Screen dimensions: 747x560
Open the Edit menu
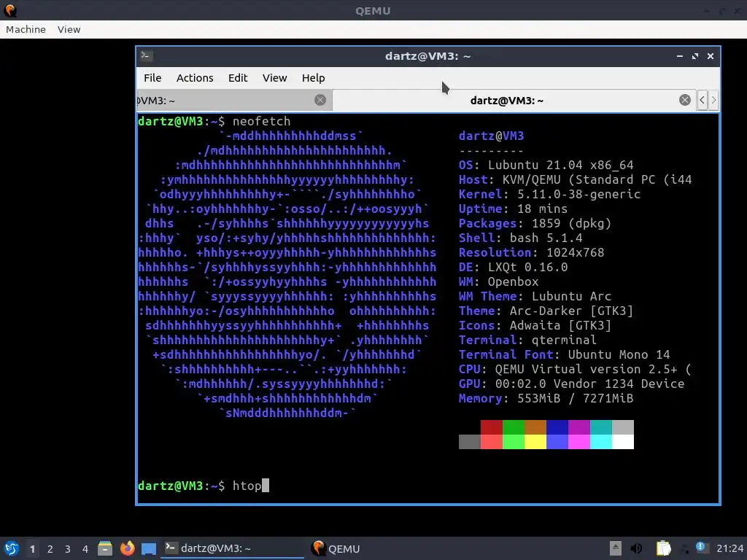coord(238,77)
